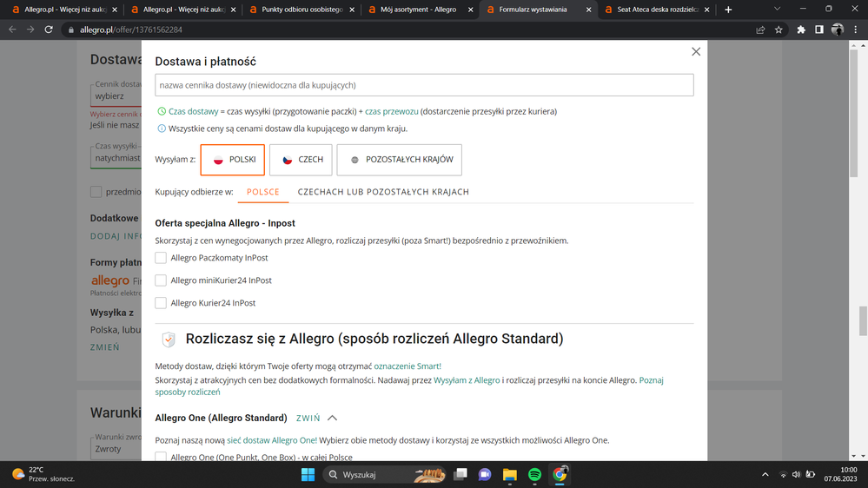This screenshot has height=488, width=868.
Task: Select shipping from POLSKI
Action: 233,160
